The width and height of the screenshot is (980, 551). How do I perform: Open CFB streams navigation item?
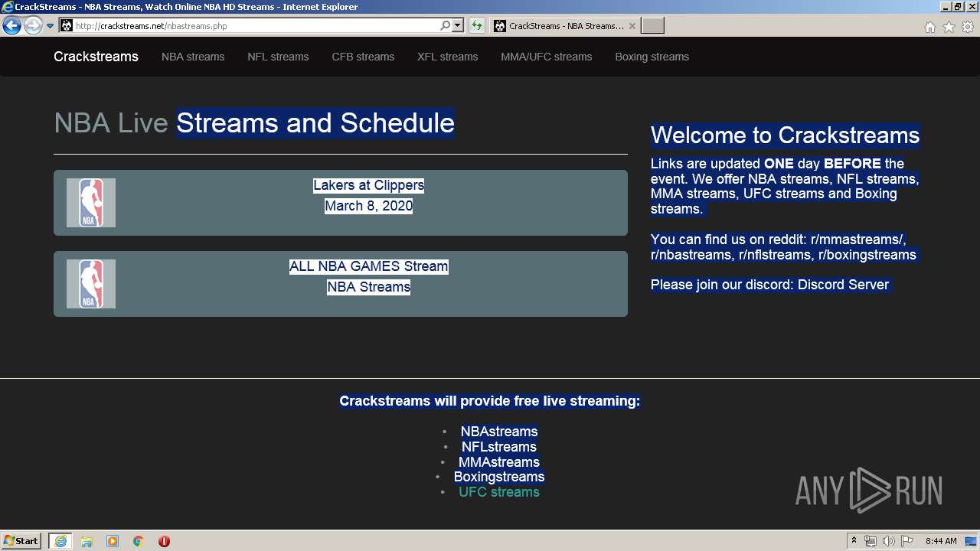(x=363, y=57)
